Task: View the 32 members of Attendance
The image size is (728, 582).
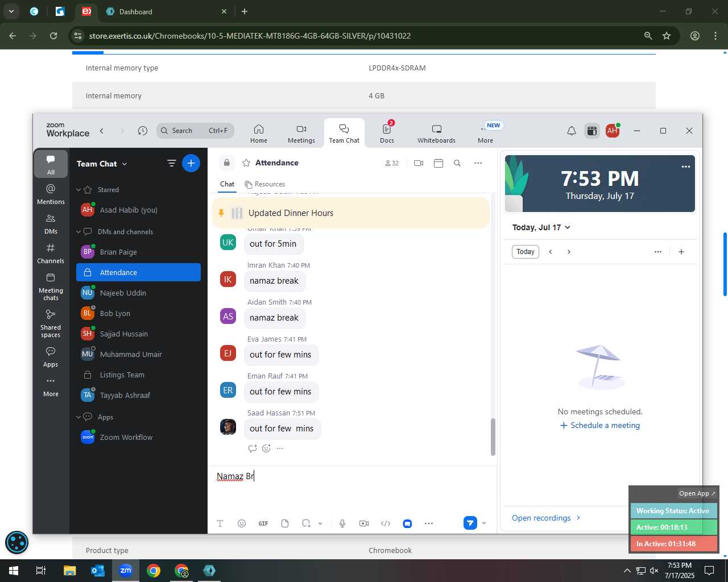Action: 392,163
